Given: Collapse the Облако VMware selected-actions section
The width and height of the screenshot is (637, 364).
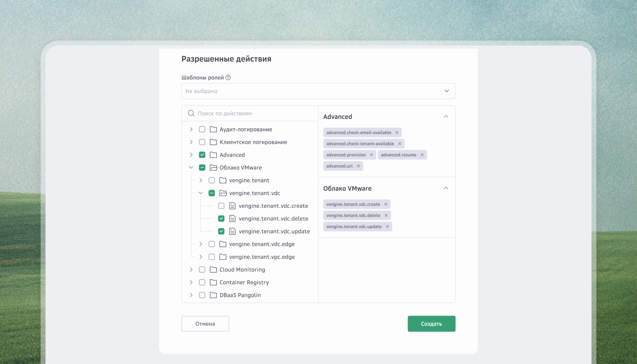Looking at the screenshot, I should (x=446, y=188).
